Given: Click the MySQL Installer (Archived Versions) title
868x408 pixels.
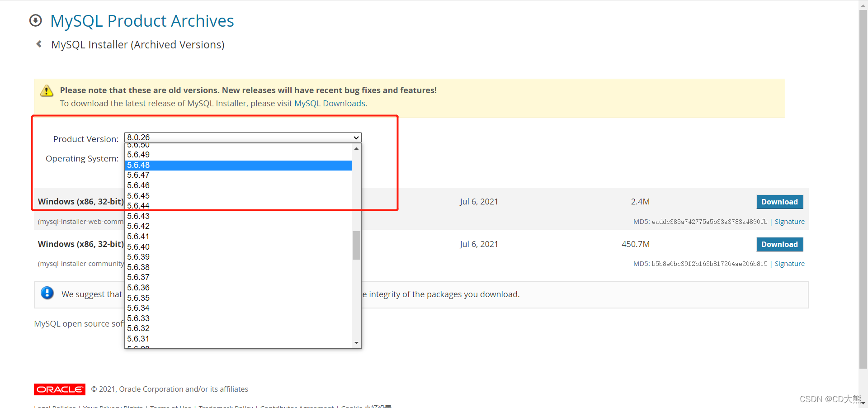Looking at the screenshot, I should tap(138, 45).
